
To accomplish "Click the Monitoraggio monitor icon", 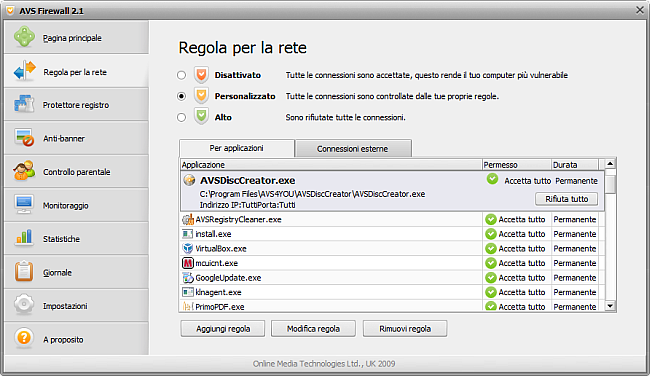I will [x=24, y=204].
